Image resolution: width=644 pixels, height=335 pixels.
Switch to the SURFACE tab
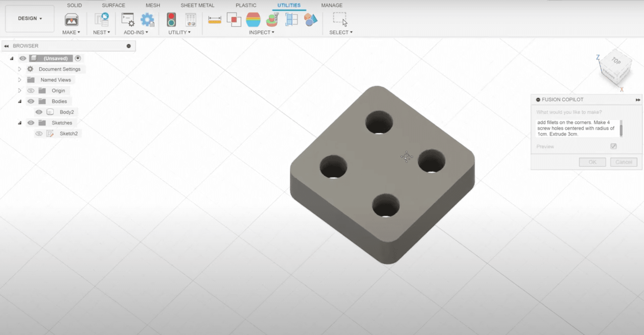[x=113, y=5]
